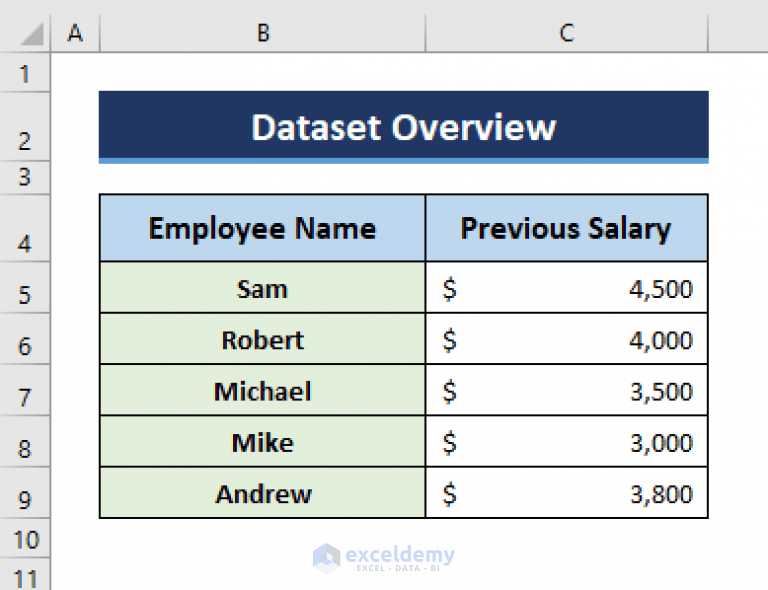Click the cell containing Michael
The height and width of the screenshot is (590, 768).
coord(263,391)
